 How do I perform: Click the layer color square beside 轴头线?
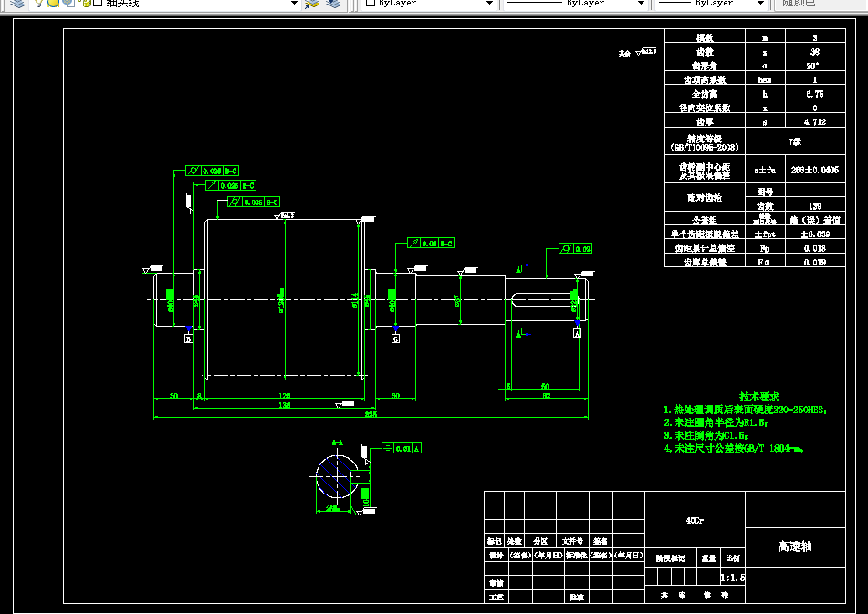pos(98,4)
